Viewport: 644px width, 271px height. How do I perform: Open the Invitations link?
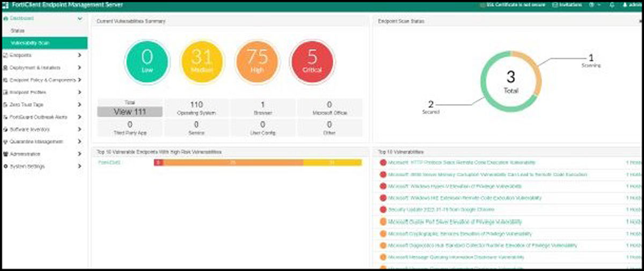[570, 5]
